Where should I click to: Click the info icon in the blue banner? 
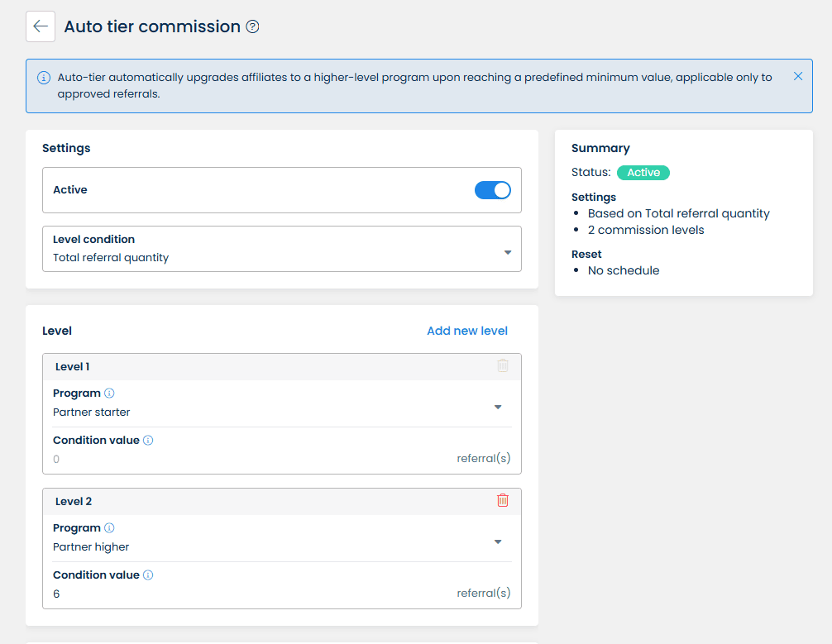(x=44, y=78)
